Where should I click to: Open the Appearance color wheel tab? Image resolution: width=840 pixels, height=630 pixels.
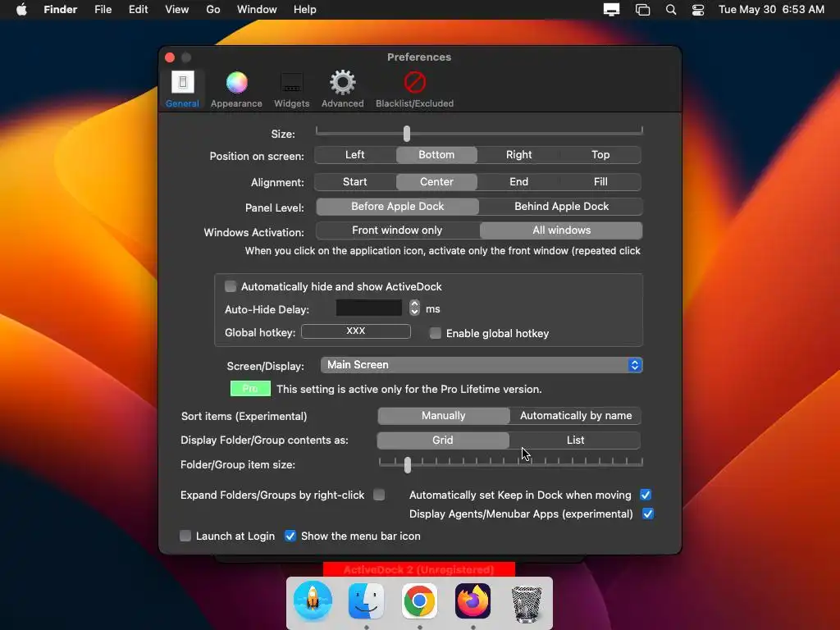point(236,89)
